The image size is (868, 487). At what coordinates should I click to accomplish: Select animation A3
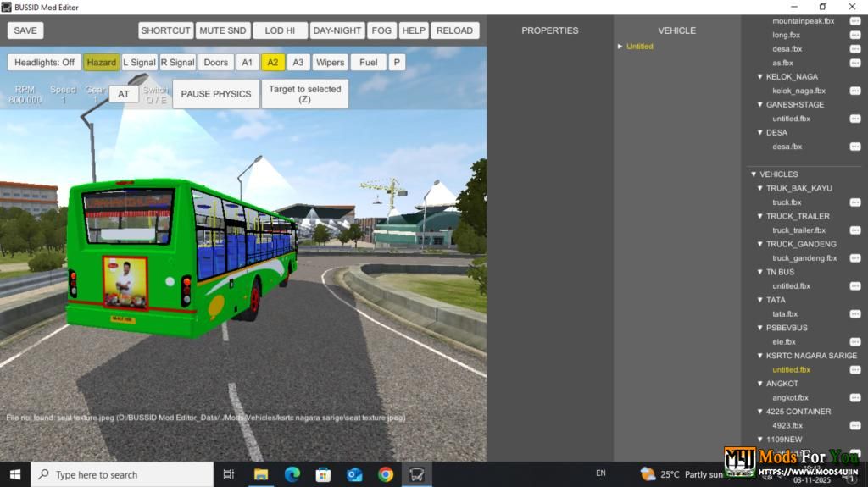[x=298, y=63]
